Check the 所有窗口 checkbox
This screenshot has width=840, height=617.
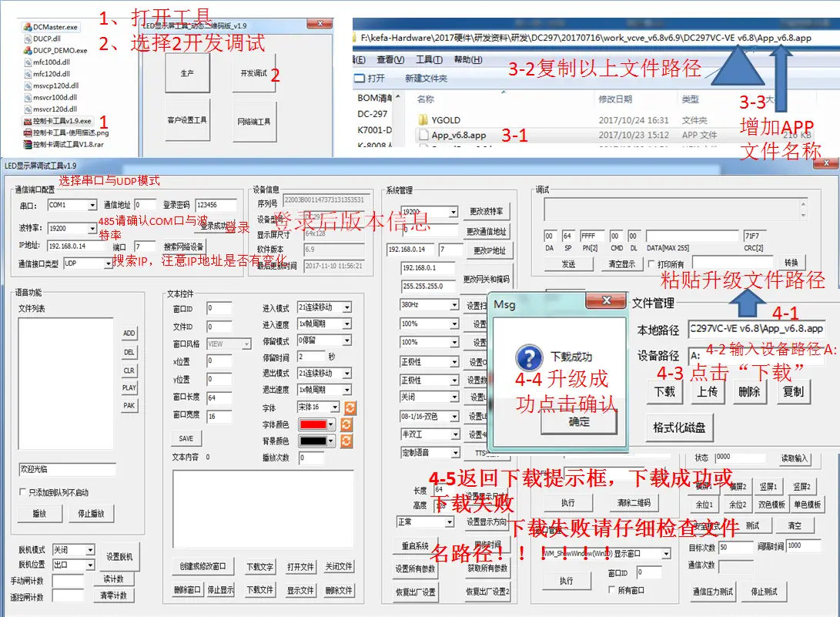(x=612, y=590)
